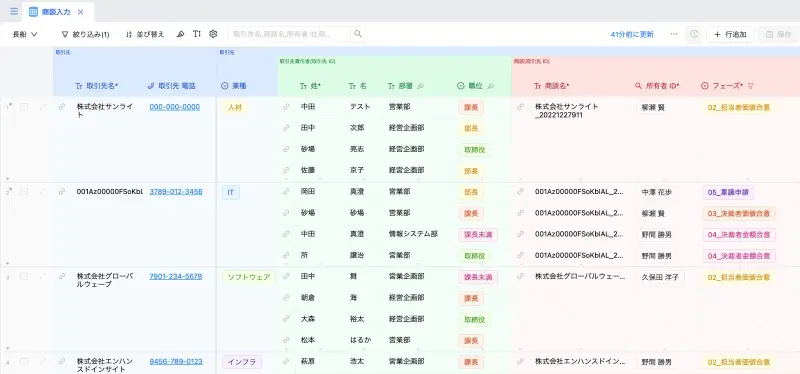This screenshot has width=800, height=374.
Task: Click the 所有者 ID column header
Action: click(658, 86)
